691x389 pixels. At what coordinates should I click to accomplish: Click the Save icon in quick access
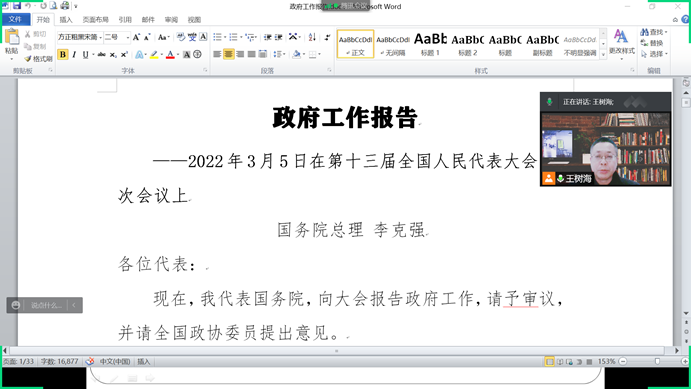click(x=17, y=6)
